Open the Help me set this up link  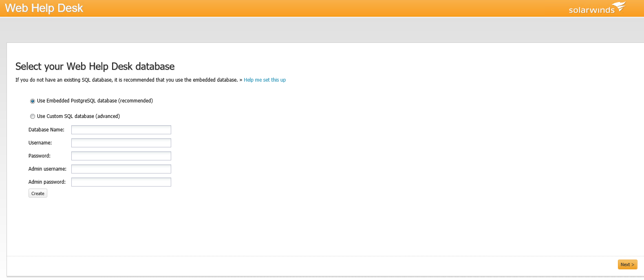(x=265, y=80)
